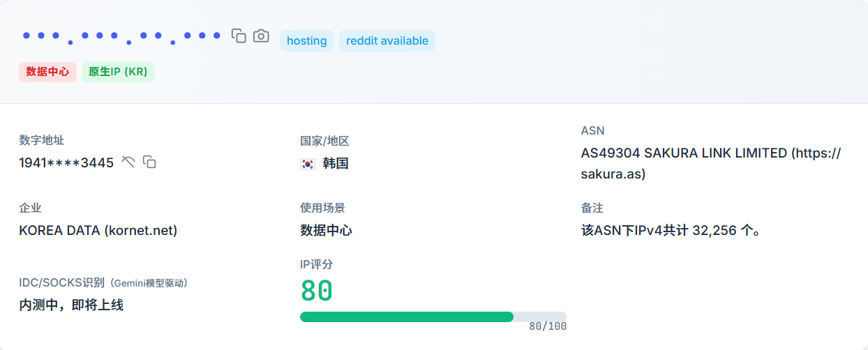
Task: Click 数据中心 value under 使用场景
Action: (326, 230)
